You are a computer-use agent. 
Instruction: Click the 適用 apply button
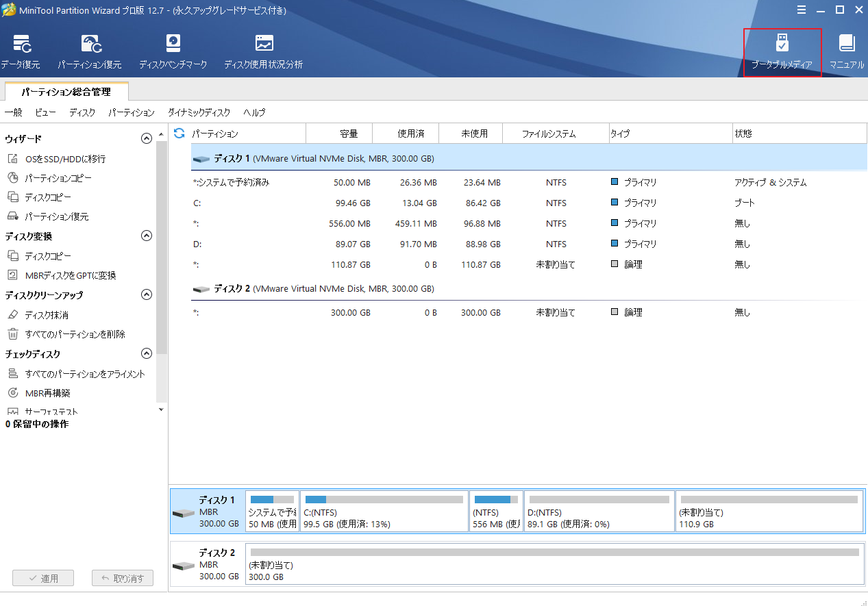tap(43, 578)
